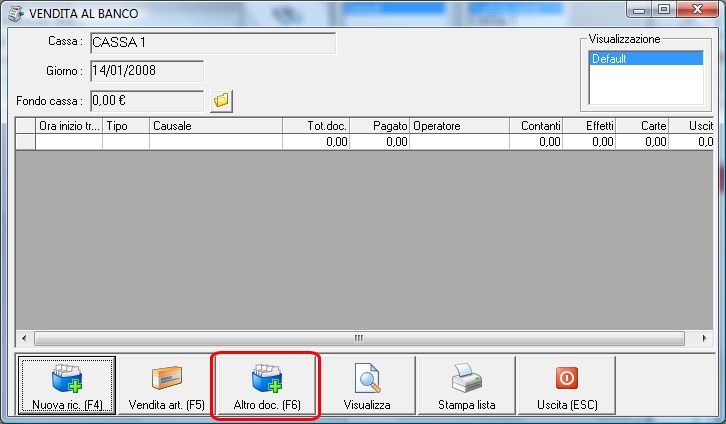Open Altro doc. (F6)
726x424 pixels.
pyautogui.click(x=267, y=385)
